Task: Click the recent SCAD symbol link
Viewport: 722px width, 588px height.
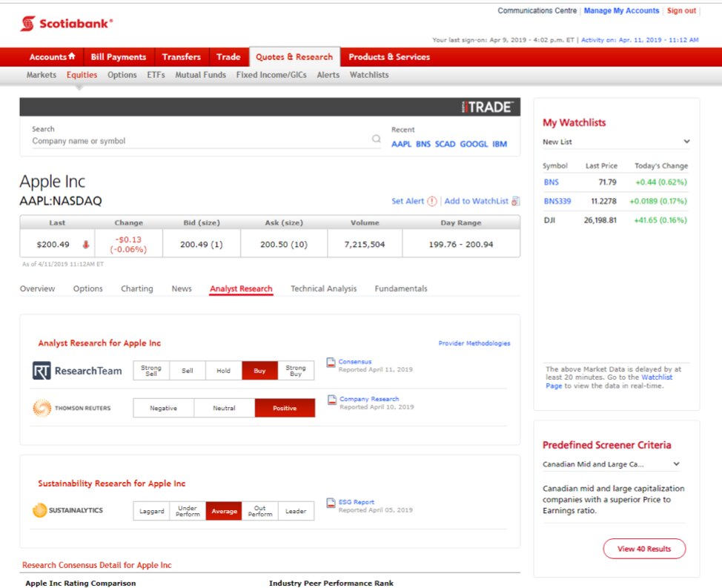Action: (446, 144)
